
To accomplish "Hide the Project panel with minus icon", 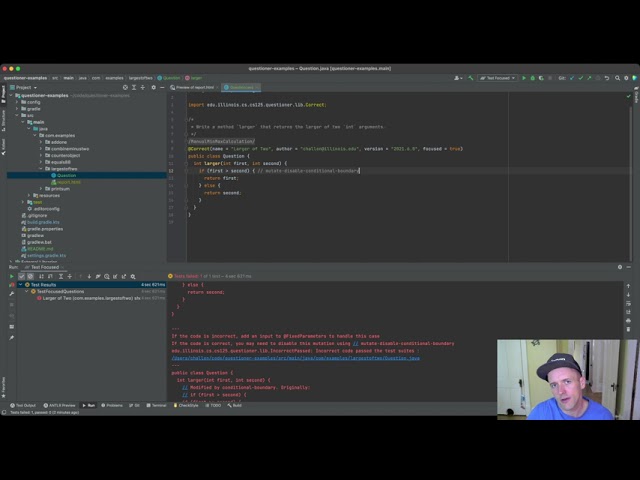I will pos(162,87).
